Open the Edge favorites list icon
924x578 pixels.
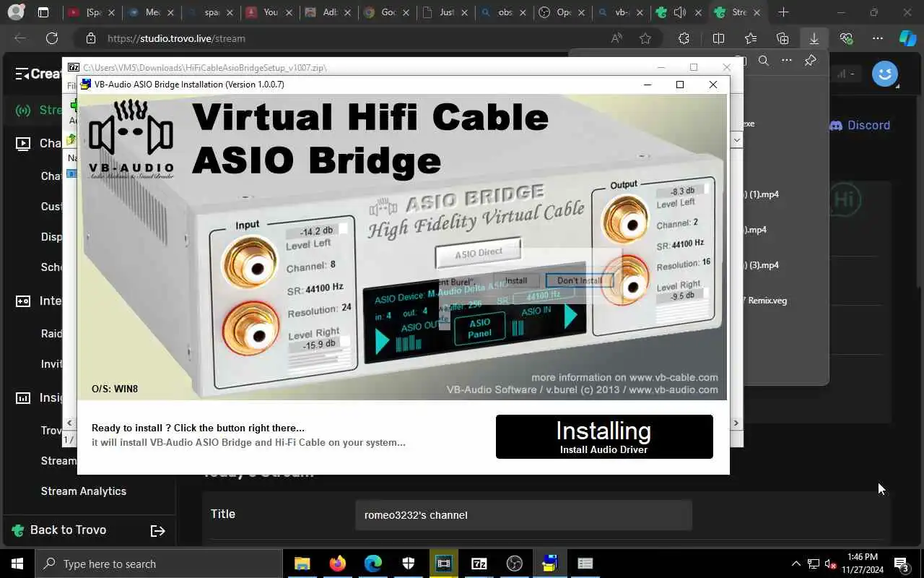coord(751,38)
